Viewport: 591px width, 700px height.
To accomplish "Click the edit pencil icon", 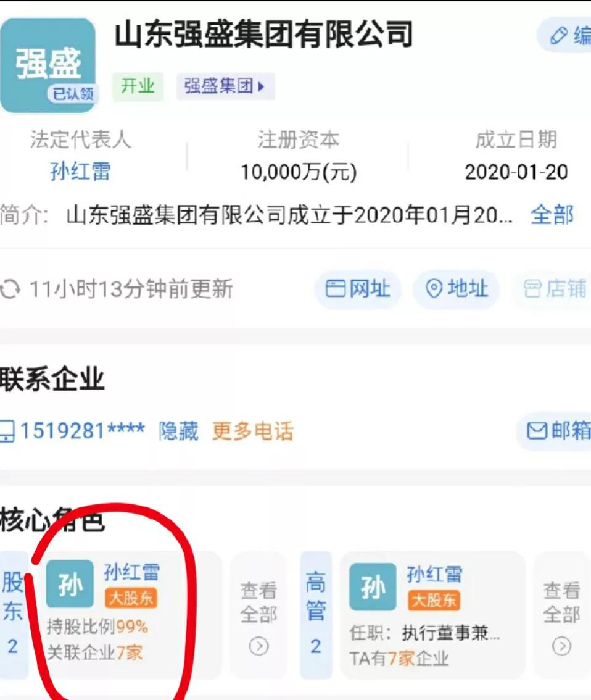I will point(558,36).
